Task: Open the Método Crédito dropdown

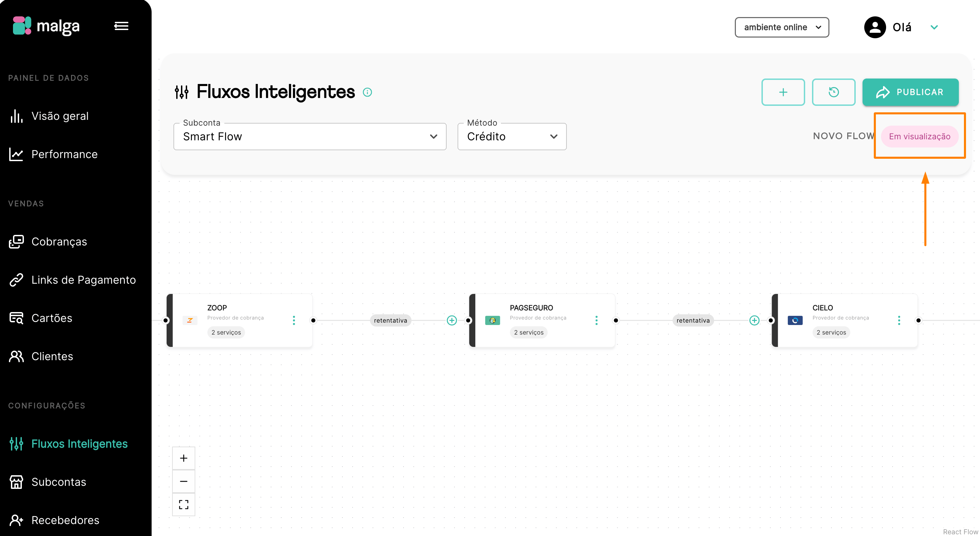Action: (512, 136)
